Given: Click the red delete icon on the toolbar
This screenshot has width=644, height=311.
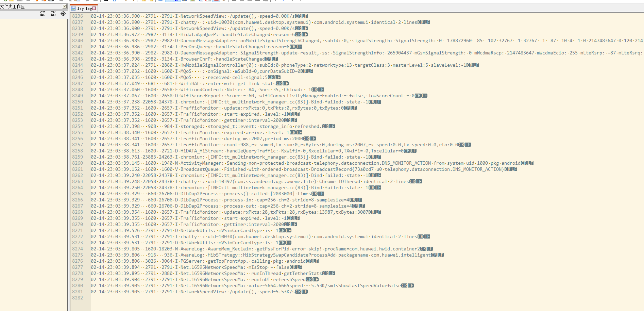Looking at the screenshot, I should tap(208, 1).
